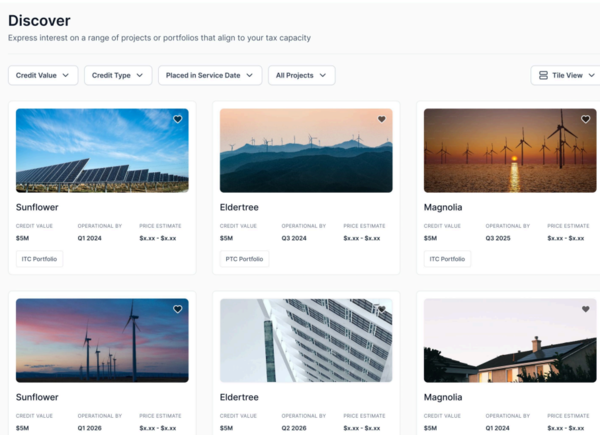
Task: Open the offshore wind sunset image
Action: [x=510, y=151]
